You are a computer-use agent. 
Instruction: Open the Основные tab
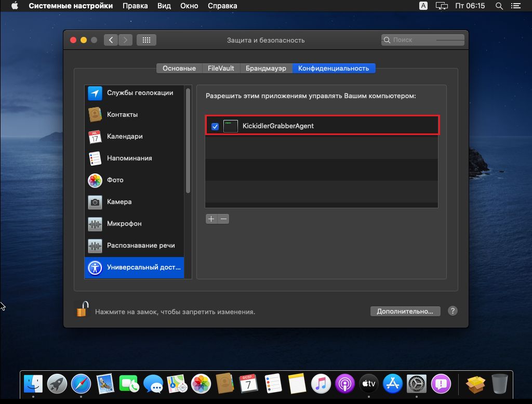point(179,69)
